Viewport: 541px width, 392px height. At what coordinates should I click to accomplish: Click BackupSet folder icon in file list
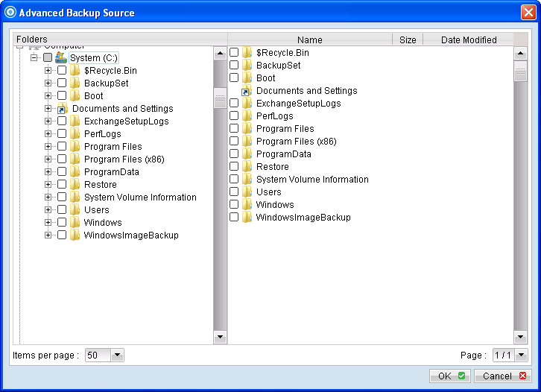tap(247, 66)
